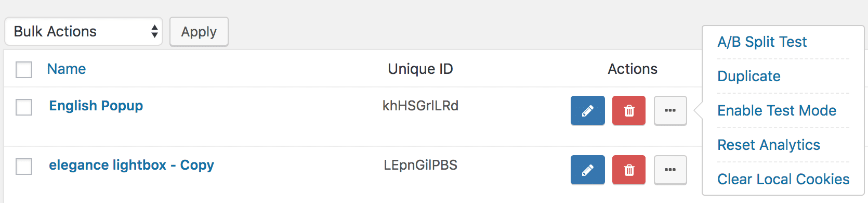Open the English Popup link

(x=96, y=106)
